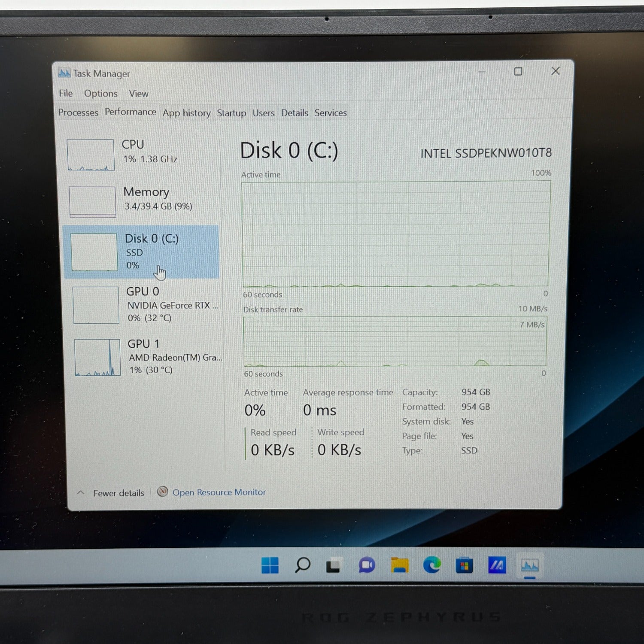
Task: Open the taskbar Search magnifier icon
Action: (302, 565)
